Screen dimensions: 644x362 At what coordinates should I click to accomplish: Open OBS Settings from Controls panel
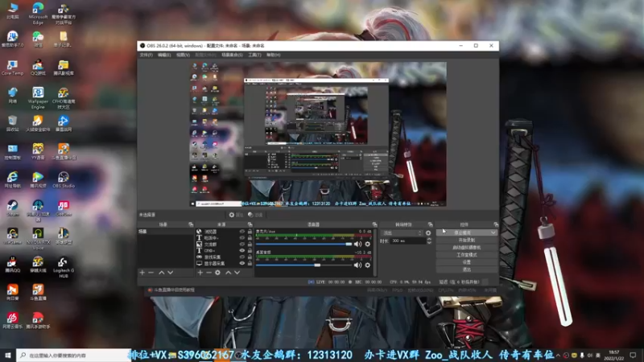[467, 262]
